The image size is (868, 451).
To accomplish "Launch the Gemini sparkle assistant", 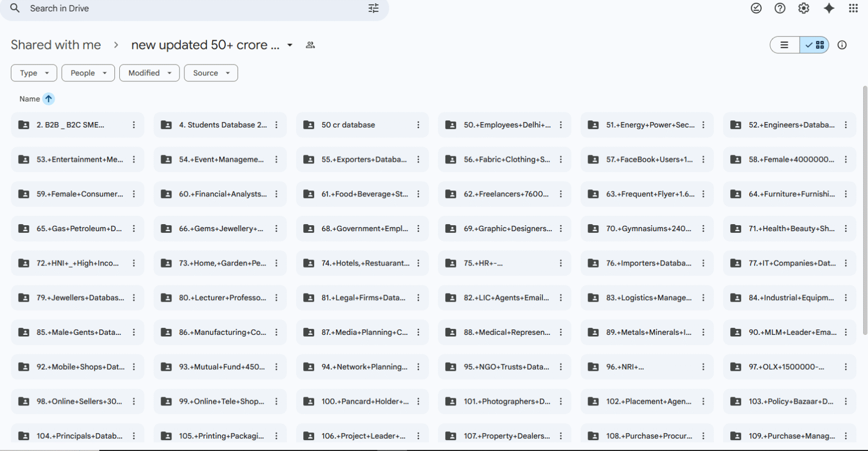I will point(828,8).
